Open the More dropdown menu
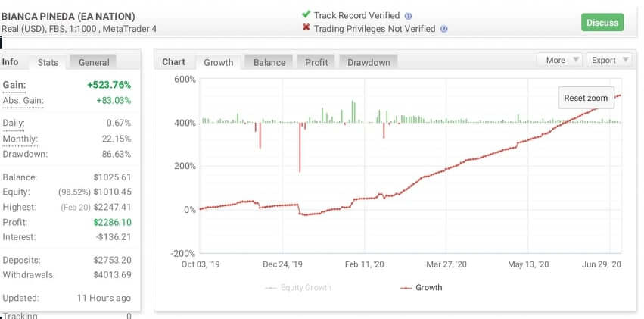The width and height of the screenshot is (644, 319). [559, 60]
